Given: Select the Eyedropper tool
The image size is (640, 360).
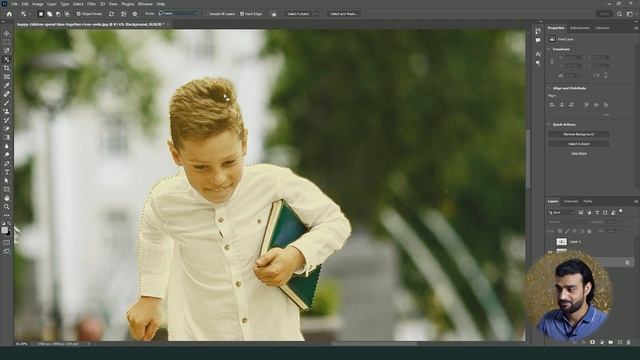Looking at the screenshot, I should click(7, 85).
